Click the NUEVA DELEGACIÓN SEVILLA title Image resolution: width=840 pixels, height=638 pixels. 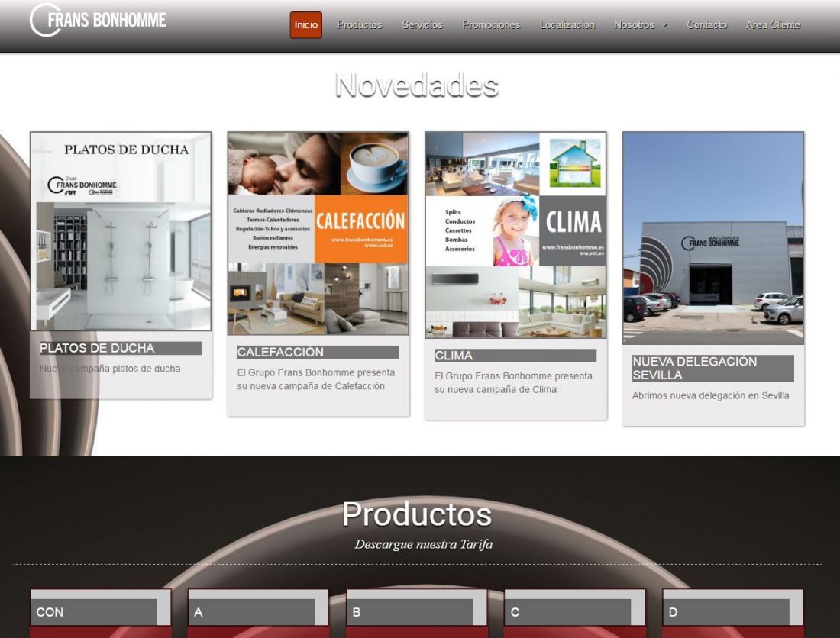(x=713, y=369)
